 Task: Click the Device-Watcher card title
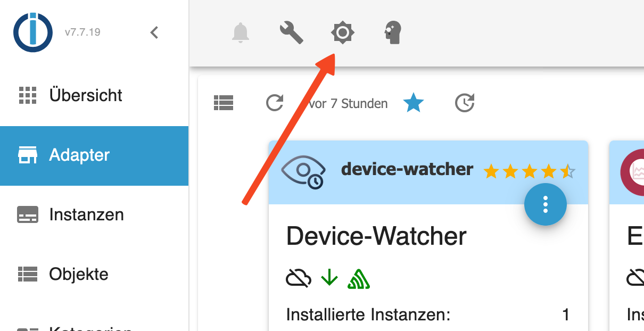376,236
